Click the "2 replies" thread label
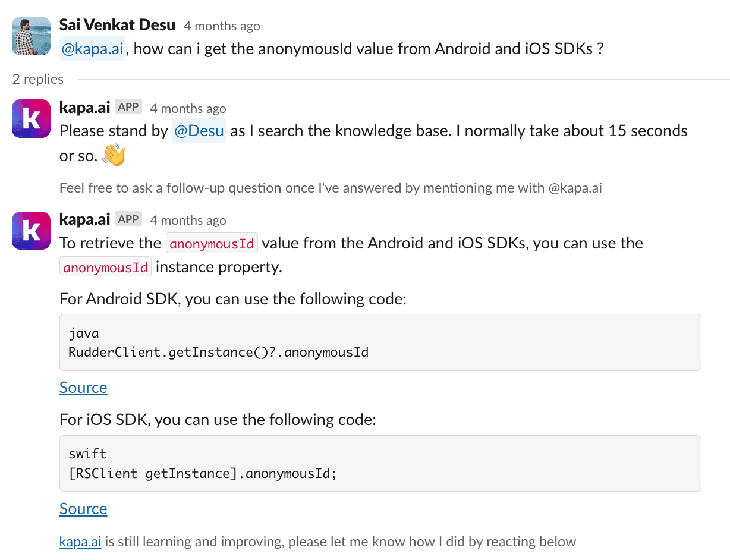 pyautogui.click(x=38, y=79)
